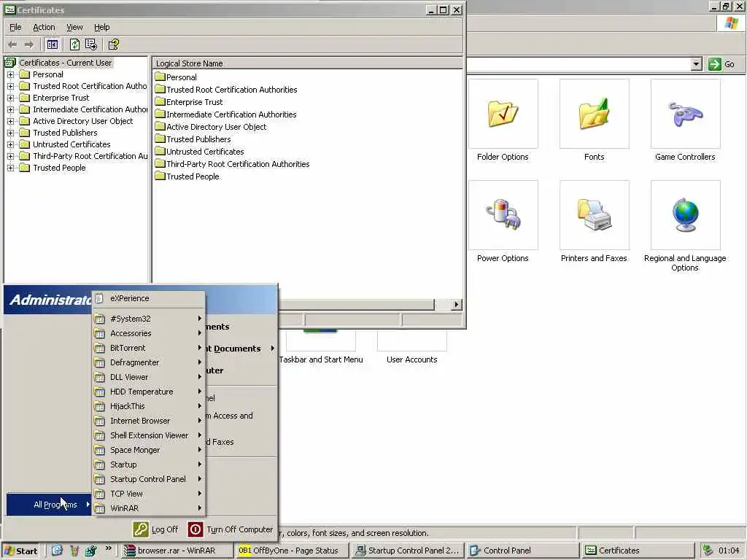This screenshot has height=560, width=747.
Task: Expand Enterprise Trust tree node
Action: pyautogui.click(x=10, y=98)
